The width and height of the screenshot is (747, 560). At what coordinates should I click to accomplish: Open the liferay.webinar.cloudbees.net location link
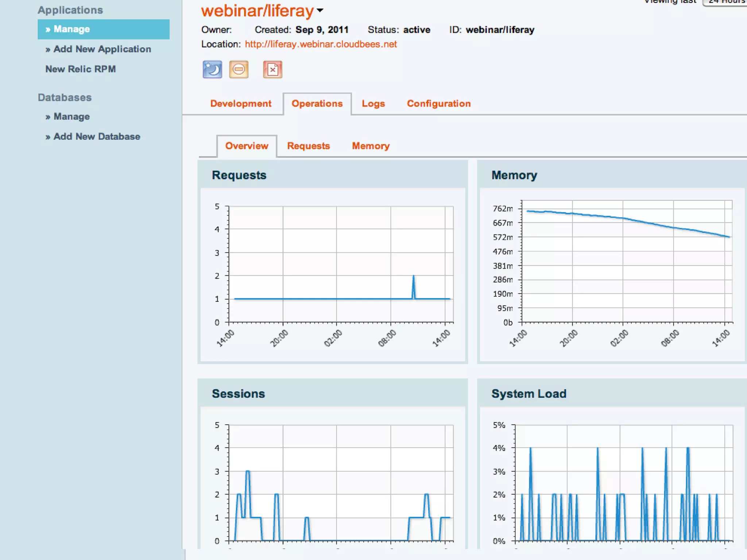coord(321,44)
